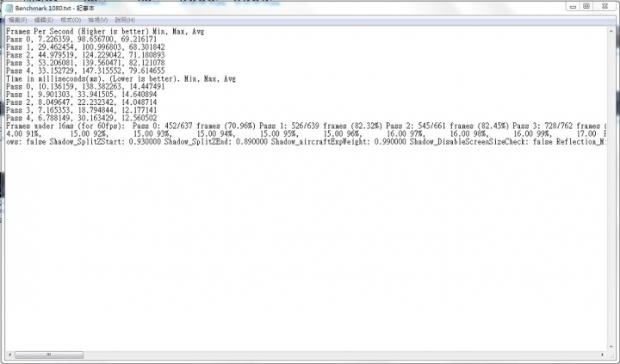Click the horizontal scrollbar left arrow
The width and height of the screenshot is (620, 364).
coord(9,355)
